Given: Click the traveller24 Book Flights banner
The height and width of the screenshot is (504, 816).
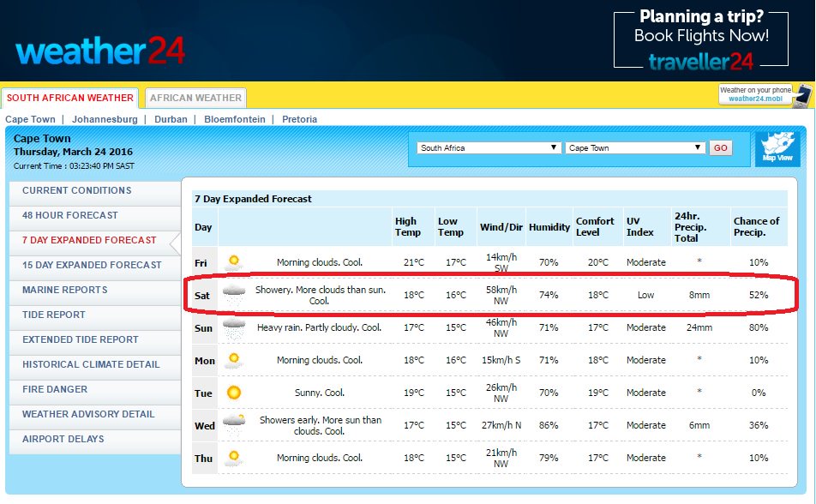Looking at the screenshot, I should tap(701, 39).
